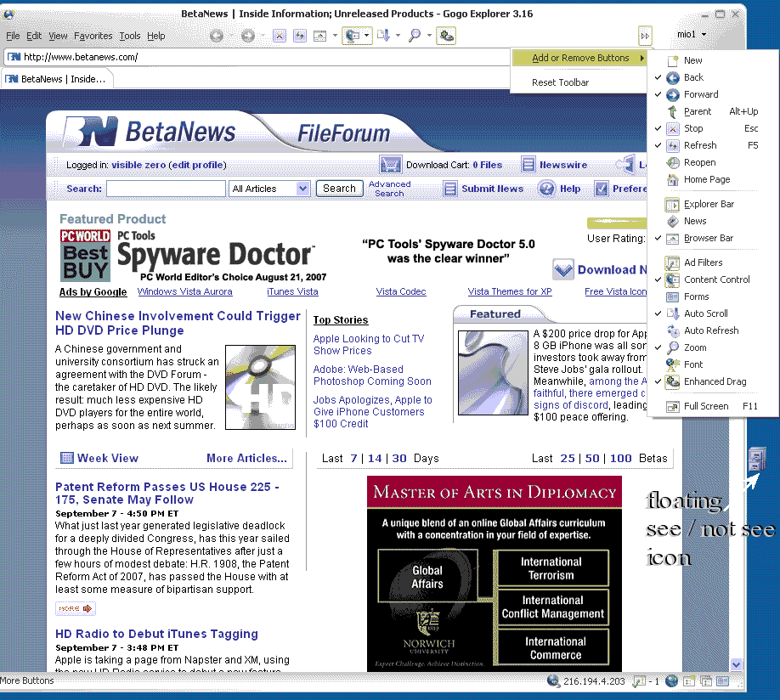Click the Stop toolbar icon with red X
The image size is (780, 700).
280,36
